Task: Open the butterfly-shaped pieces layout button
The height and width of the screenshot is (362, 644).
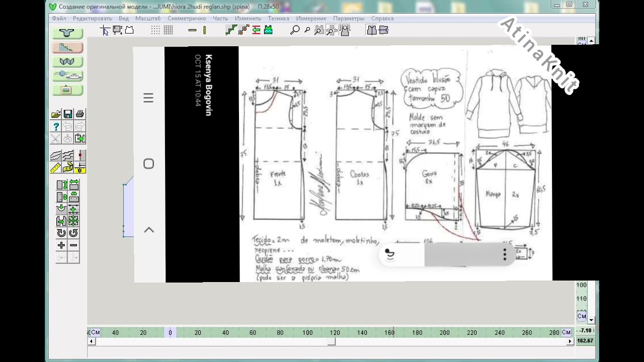Action: pyautogui.click(x=67, y=62)
